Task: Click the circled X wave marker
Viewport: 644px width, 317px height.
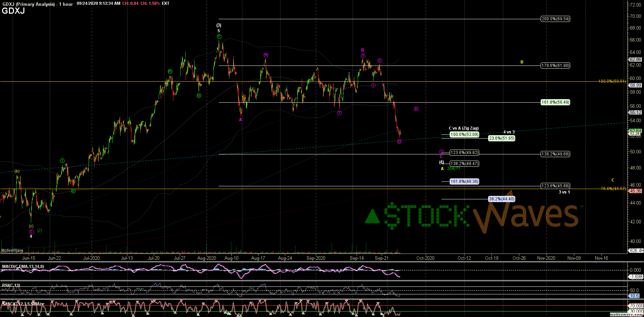Action: pos(339,113)
